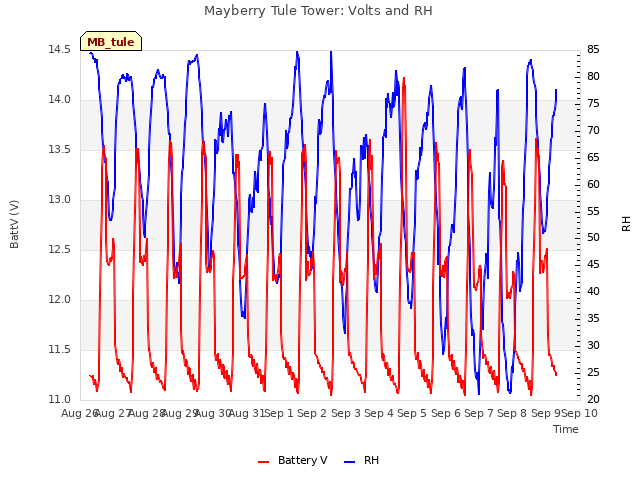
Task: Click the 25 tick on RH axis
Action: coord(593,372)
